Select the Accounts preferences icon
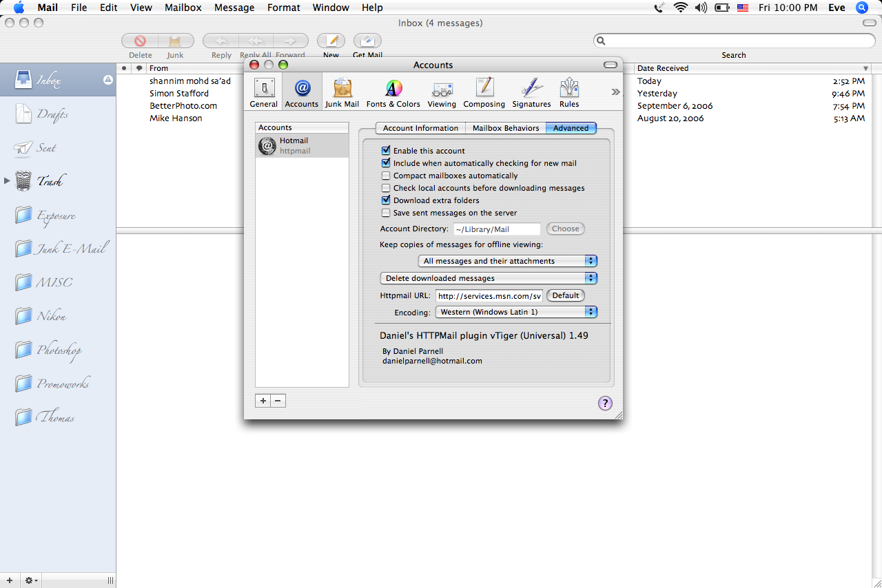This screenshot has height=588, width=882. 302,92
